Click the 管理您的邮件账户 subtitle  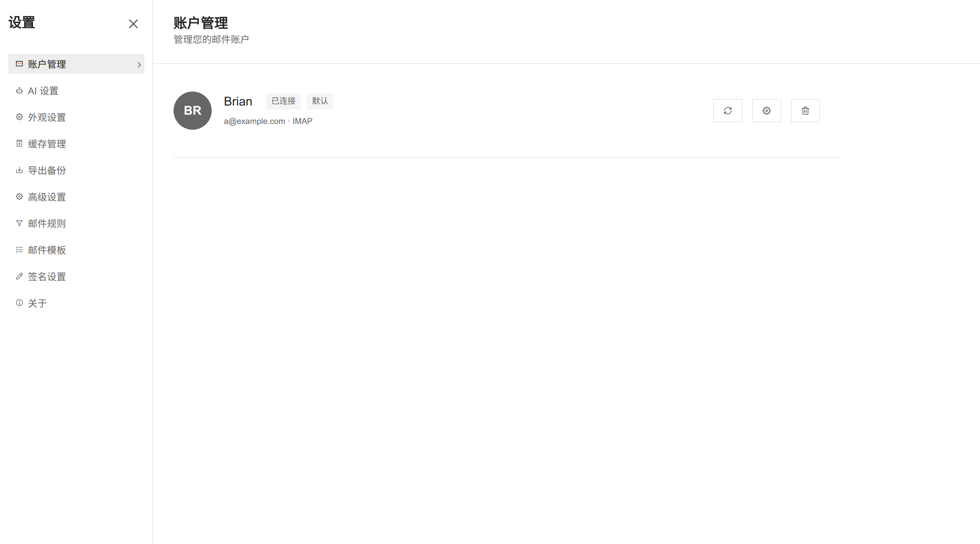211,39
